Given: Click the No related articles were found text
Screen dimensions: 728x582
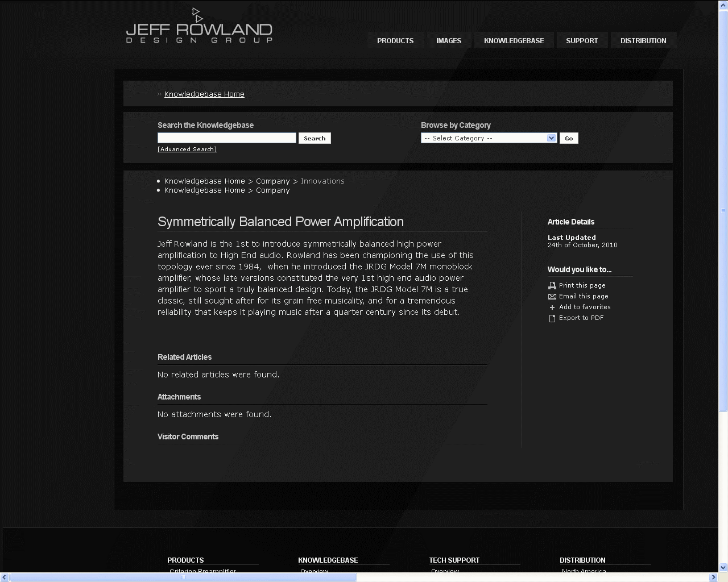Looking at the screenshot, I should [x=218, y=375].
